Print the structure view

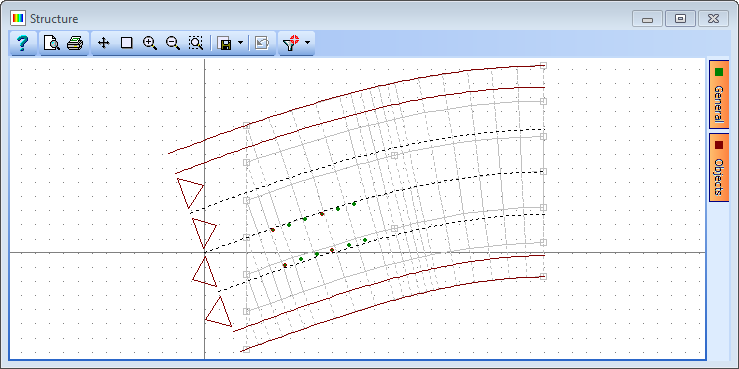pyautogui.click(x=75, y=43)
